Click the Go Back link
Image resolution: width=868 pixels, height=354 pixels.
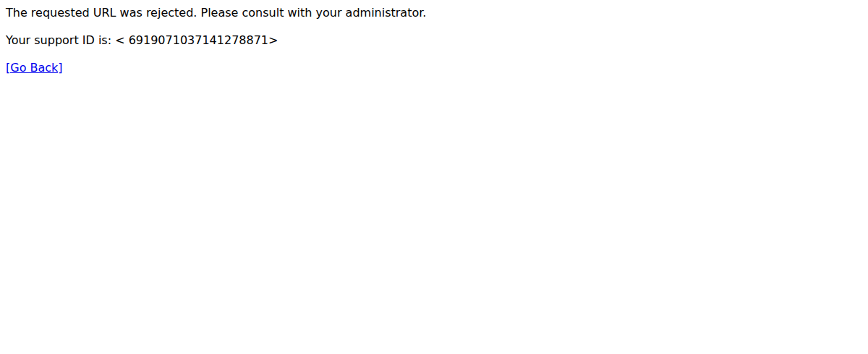(34, 68)
